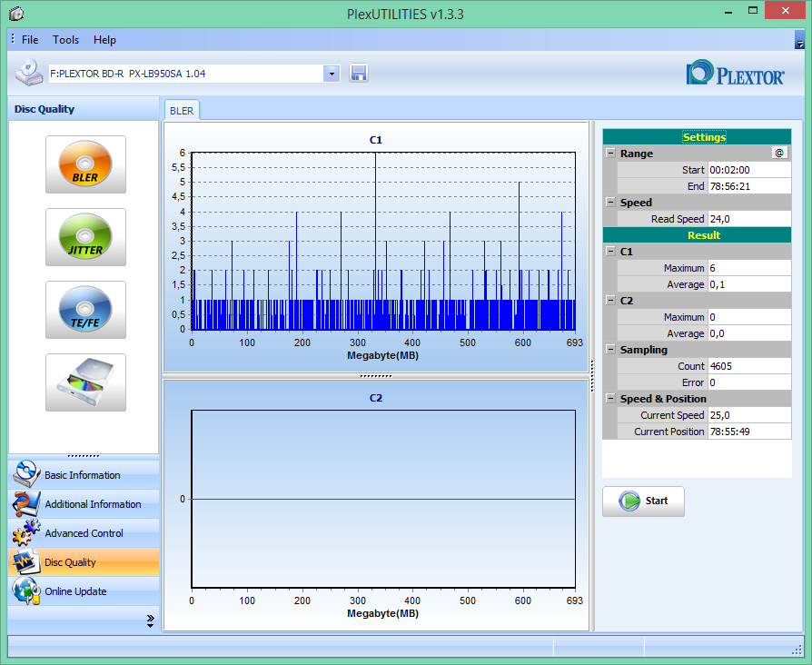
Task: Expand more navigation pane buttons chevron
Action: pos(150,621)
